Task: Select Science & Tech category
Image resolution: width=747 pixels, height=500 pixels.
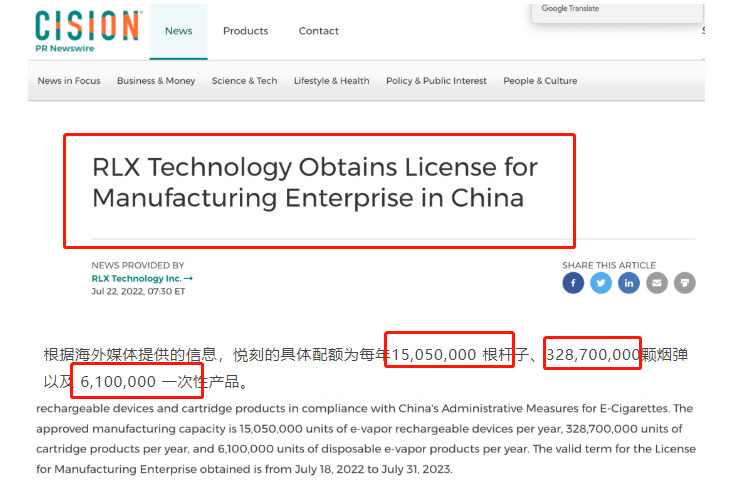Action: click(244, 81)
